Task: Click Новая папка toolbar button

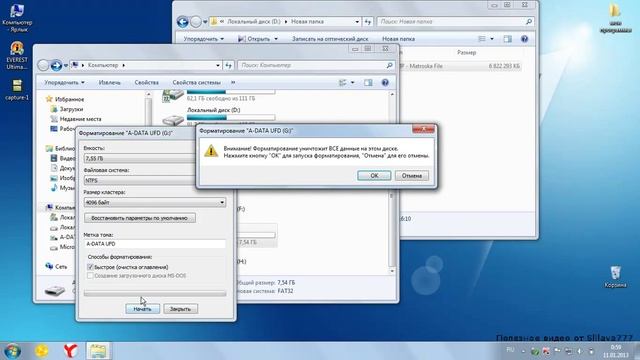Action: pyautogui.click(x=398, y=39)
